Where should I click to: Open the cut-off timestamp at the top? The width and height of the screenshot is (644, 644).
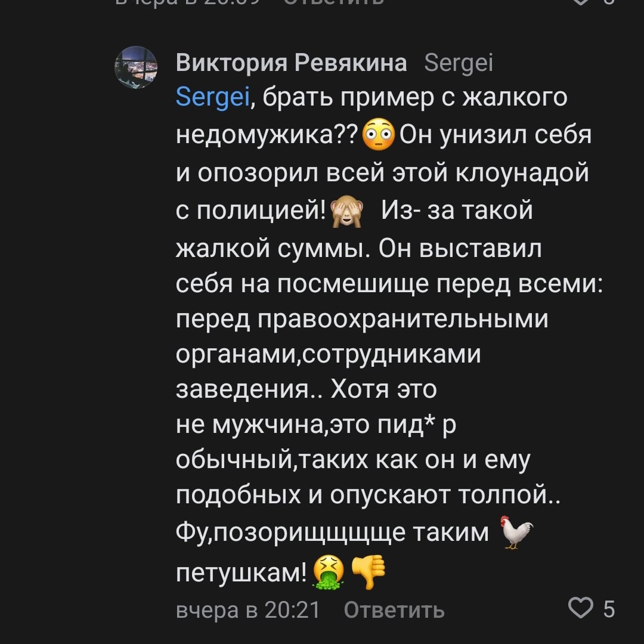point(188,2)
